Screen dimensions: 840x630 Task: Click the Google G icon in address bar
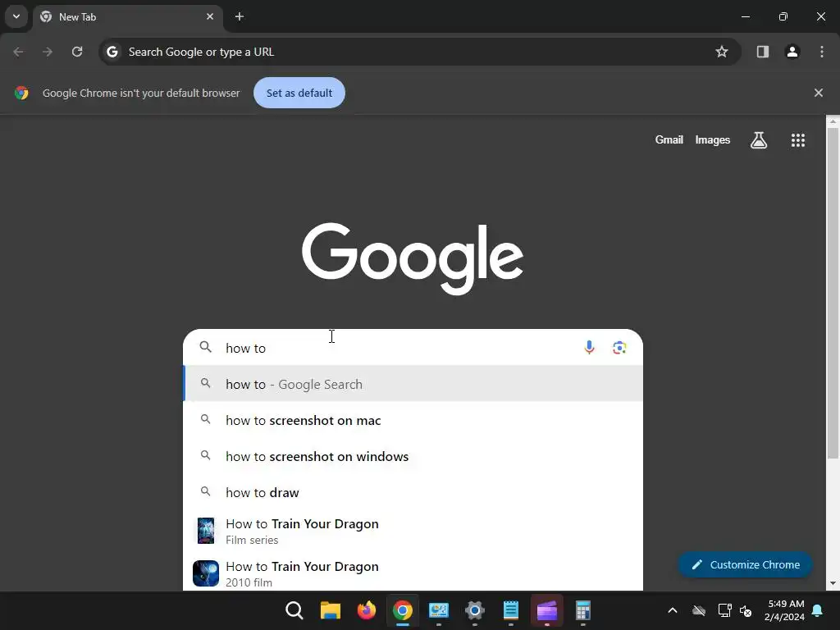point(112,52)
